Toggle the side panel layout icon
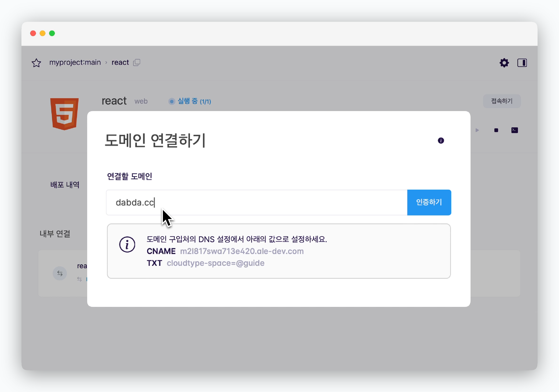The width and height of the screenshot is (559, 392). click(522, 63)
